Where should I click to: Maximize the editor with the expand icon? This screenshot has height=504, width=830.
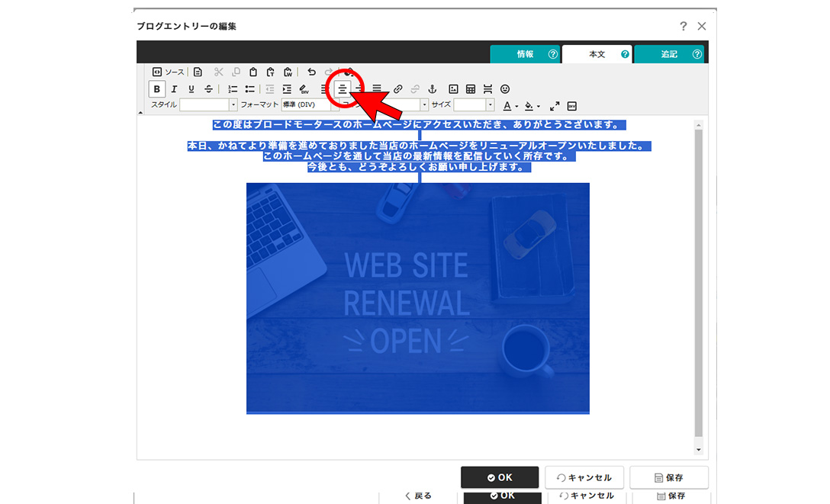tap(555, 106)
